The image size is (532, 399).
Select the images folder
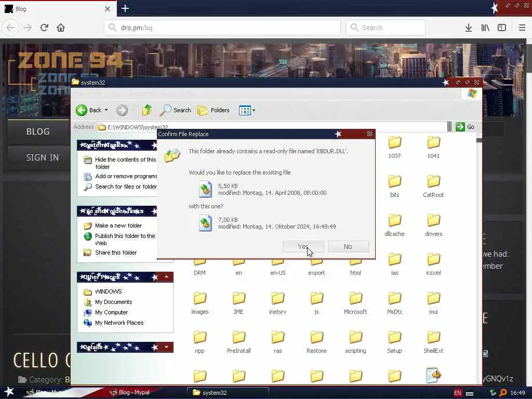pos(200,303)
